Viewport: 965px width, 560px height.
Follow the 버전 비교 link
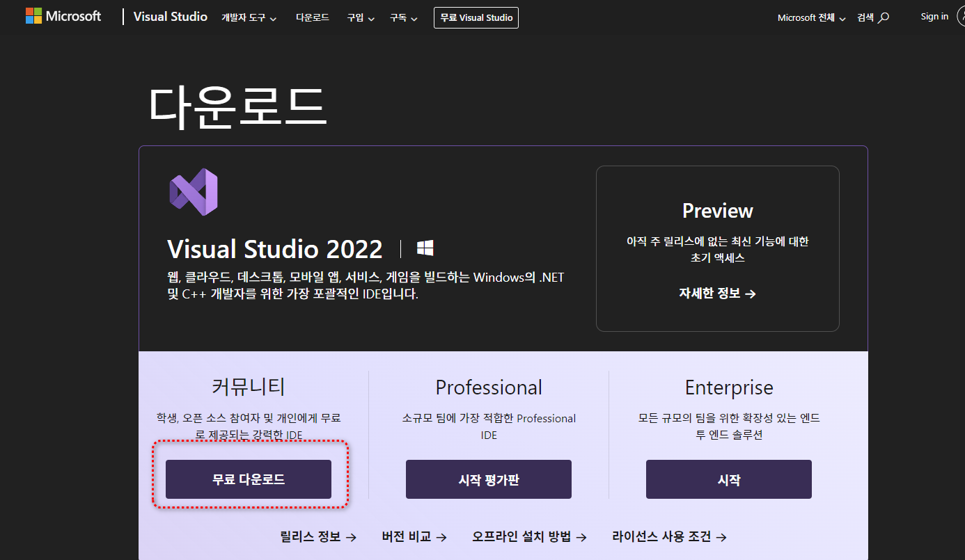tap(414, 536)
